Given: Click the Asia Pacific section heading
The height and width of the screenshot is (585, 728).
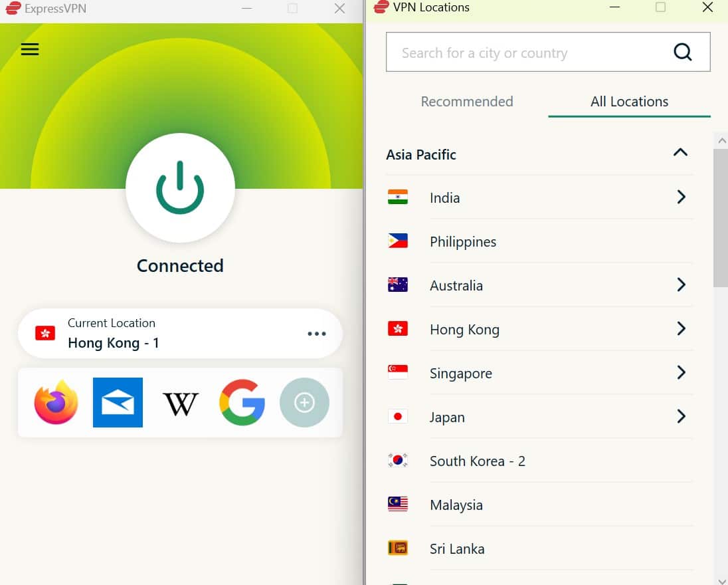Looking at the screenshot, I should point(421,154).
